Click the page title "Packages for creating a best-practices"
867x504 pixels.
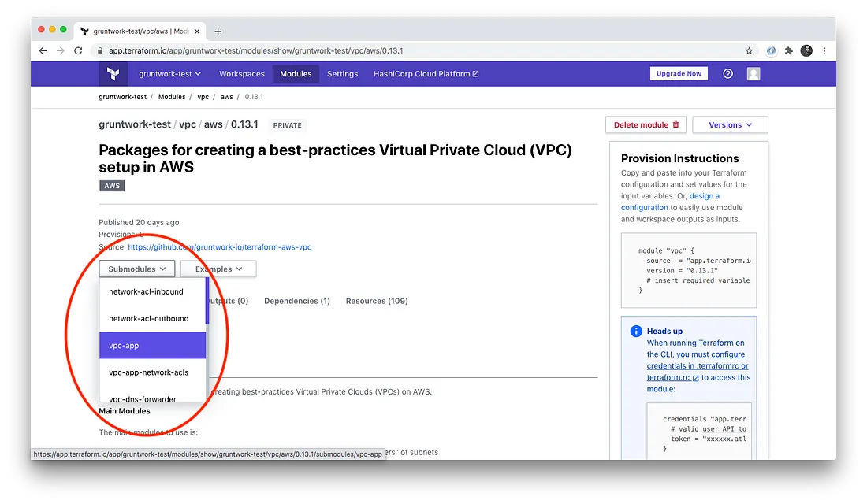tap(335, 158)
